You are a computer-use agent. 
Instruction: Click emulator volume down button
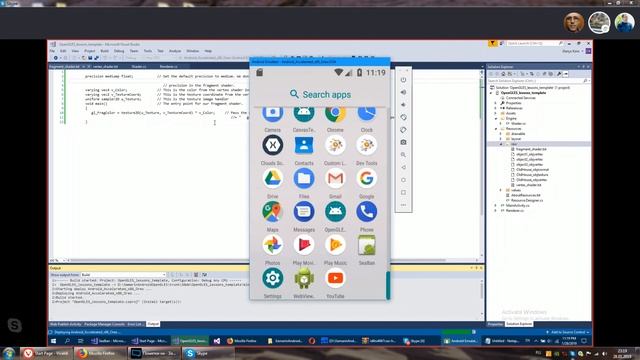(403, 104)
